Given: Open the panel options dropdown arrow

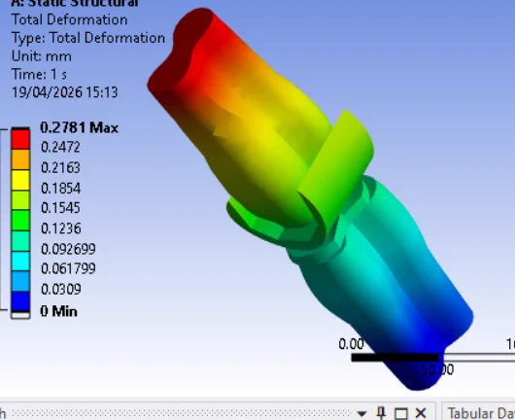Looking at the screenshot, I should (361, 413).
